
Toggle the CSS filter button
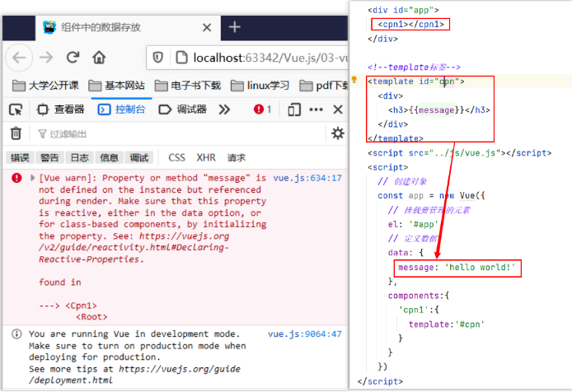(176, 157)
